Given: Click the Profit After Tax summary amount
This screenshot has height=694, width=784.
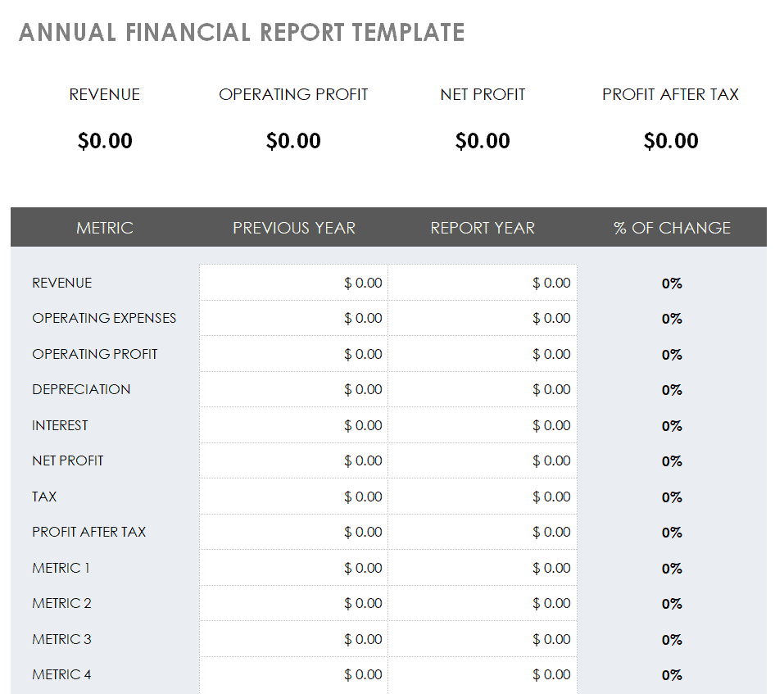Looking at the screenshot, I should click(x=671, y=141).
